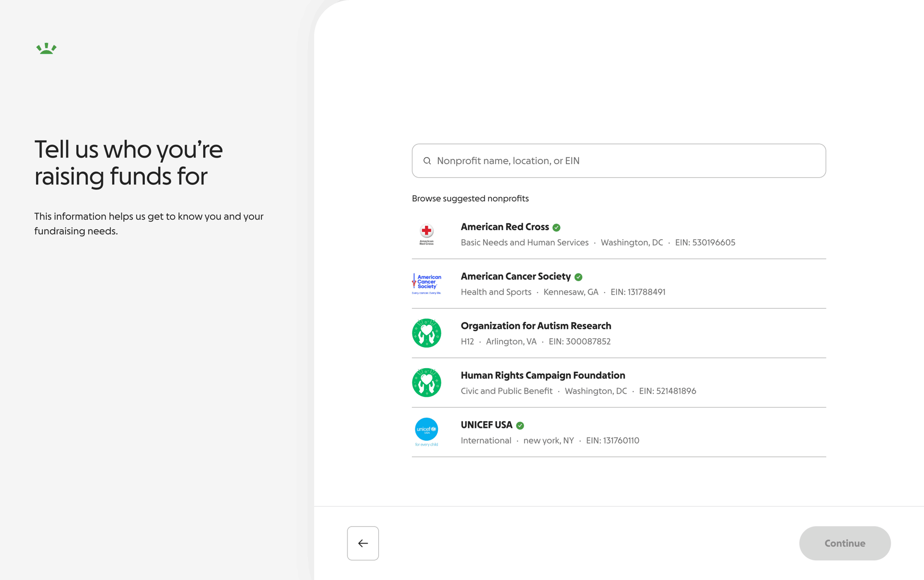
Task: Click the 'Tell us who you're raising funds for' heading
Action: coord(128,163)
